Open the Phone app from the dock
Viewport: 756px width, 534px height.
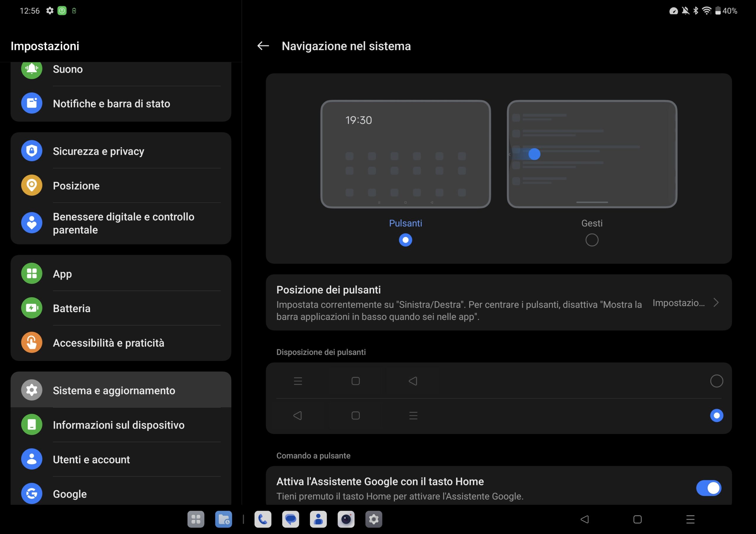coord(263,519)
